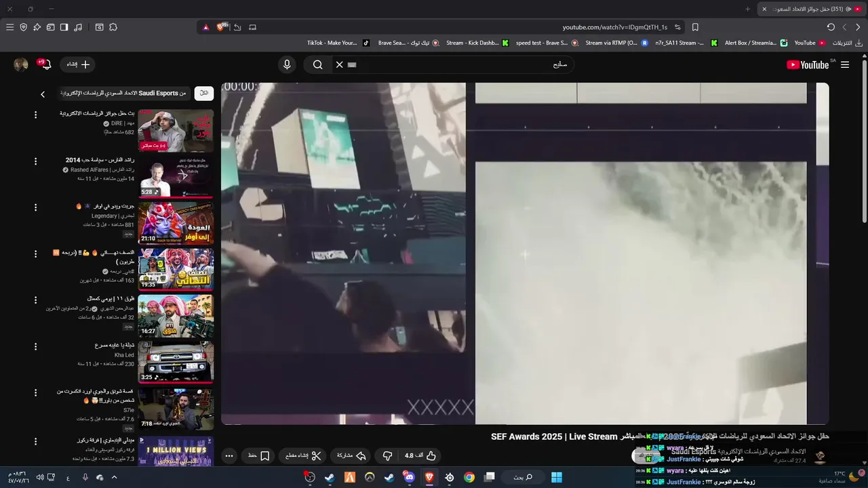Go back in browser history
Image resolution: width=868 pixels, height=488 pixels.
pyautogui.click(x=858, y=27)
